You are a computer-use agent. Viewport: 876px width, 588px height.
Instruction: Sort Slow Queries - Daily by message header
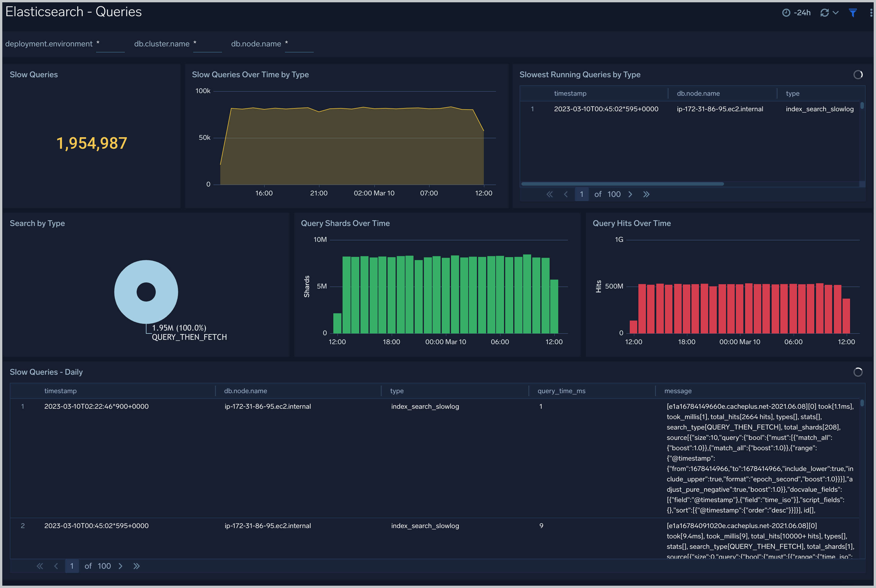pos(678,391)
